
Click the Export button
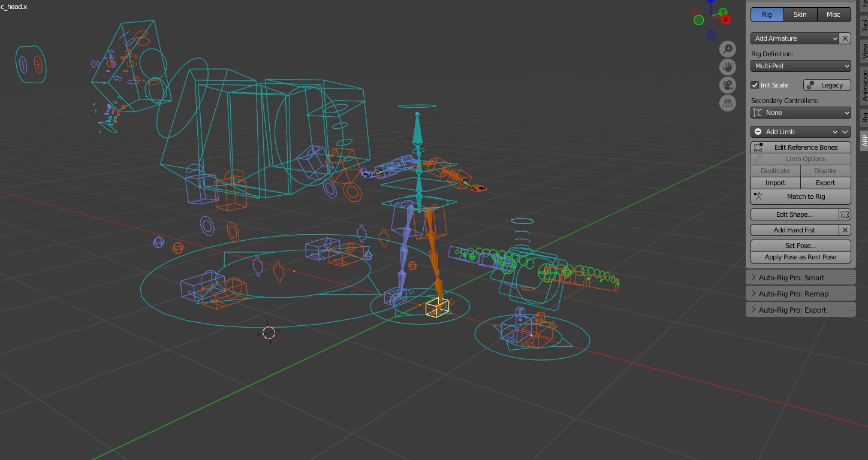[x=825, y=183]
